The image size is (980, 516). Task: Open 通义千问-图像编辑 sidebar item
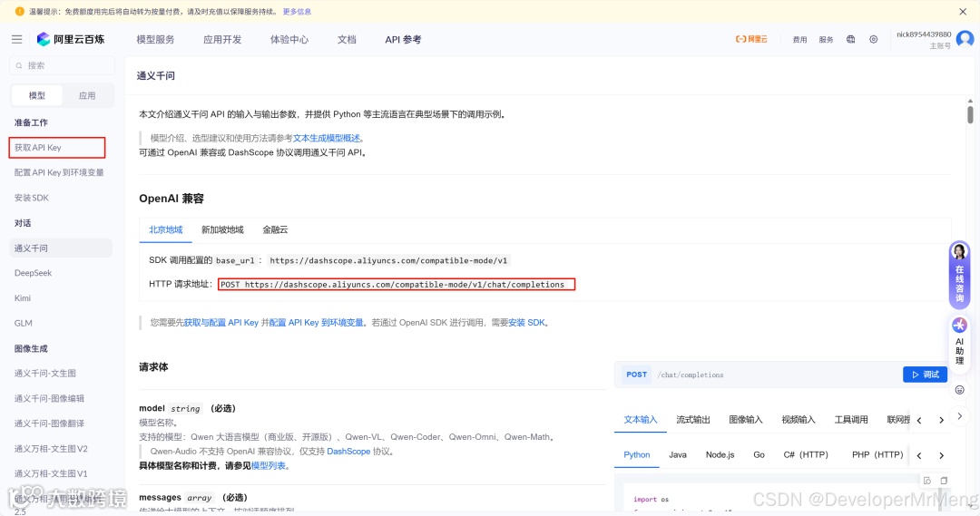click(x=49, y=398)
